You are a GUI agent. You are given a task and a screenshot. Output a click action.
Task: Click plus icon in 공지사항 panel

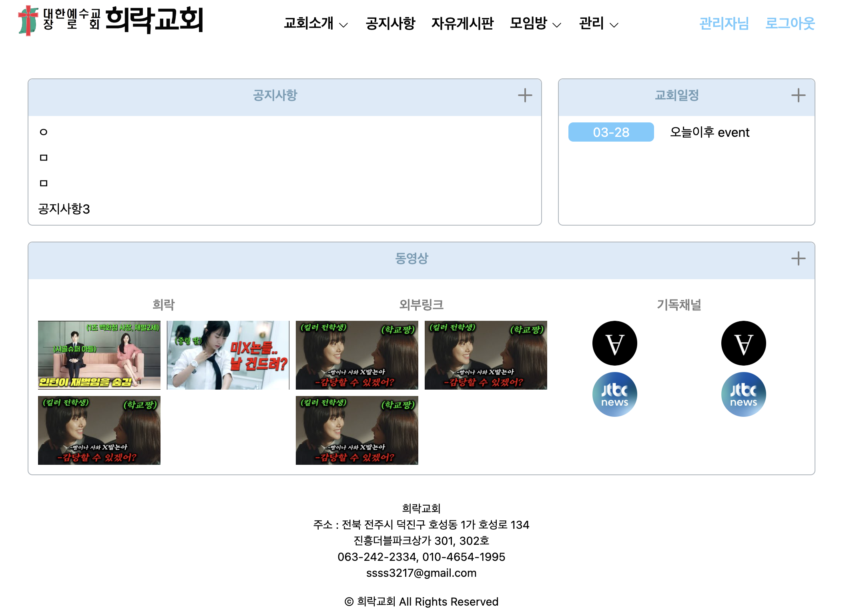tap(524, 95)
